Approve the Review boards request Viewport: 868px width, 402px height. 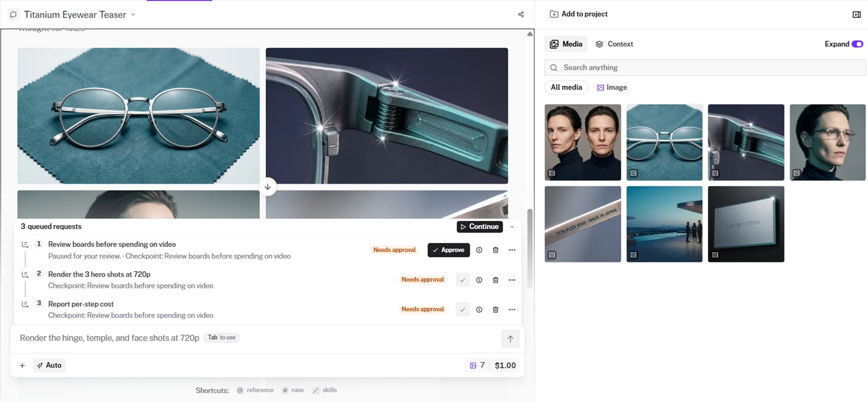(449, 250)
